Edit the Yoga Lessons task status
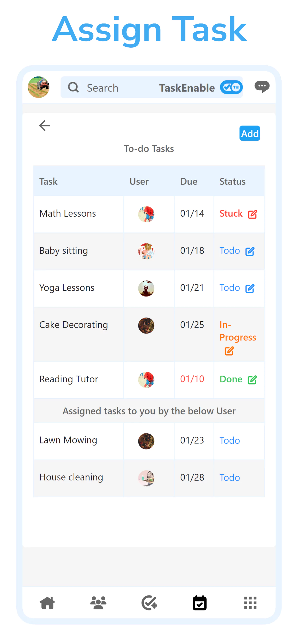Image resolution: width=298 pixels, height=644 pixels. pos(250,288)
